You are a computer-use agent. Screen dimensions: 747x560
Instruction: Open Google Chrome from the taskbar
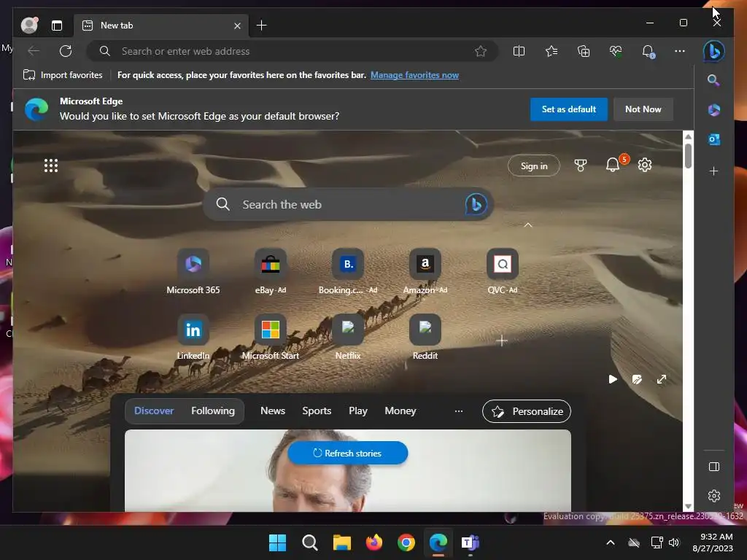coord(406,542)
